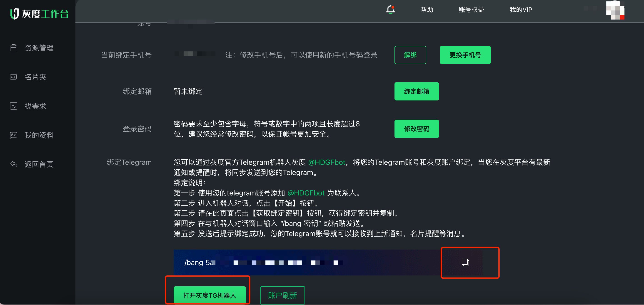Click the 找需求 edit-note icon

(13, 106)
